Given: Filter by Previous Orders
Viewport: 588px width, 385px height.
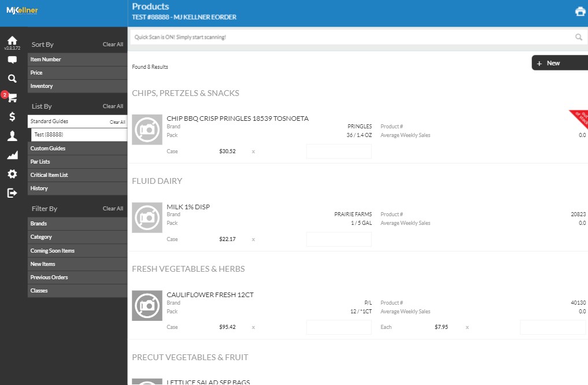Looking at the screenshot, I should pos(77,277).
